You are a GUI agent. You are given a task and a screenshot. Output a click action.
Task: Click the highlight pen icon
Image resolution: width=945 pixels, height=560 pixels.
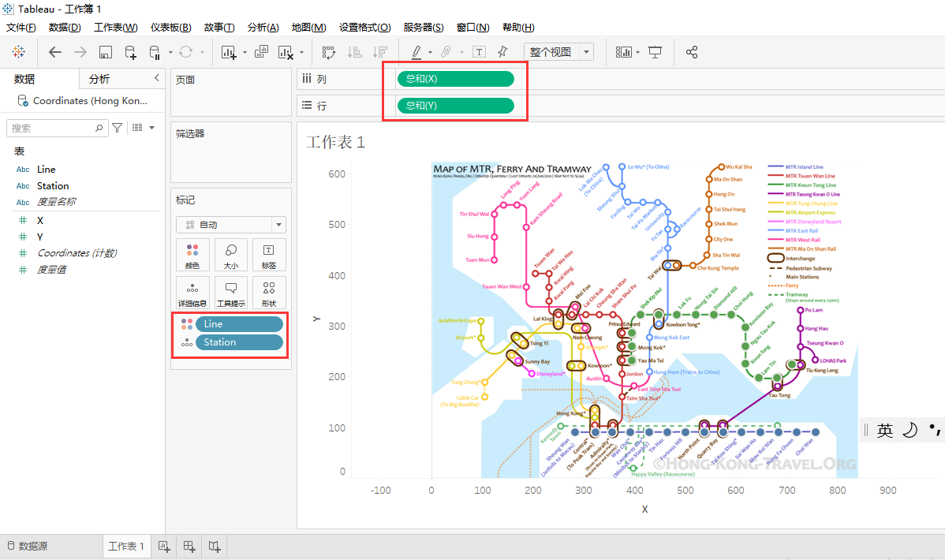coord(416,52)
